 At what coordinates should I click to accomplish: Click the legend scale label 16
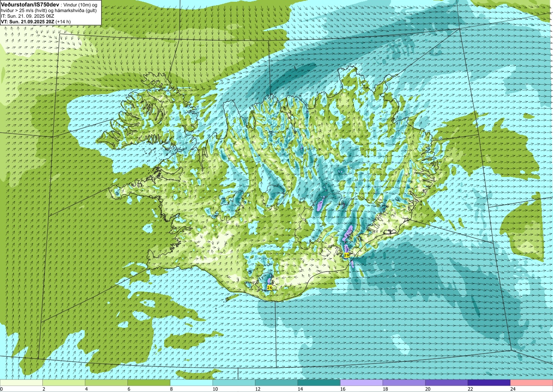point(343,389)
